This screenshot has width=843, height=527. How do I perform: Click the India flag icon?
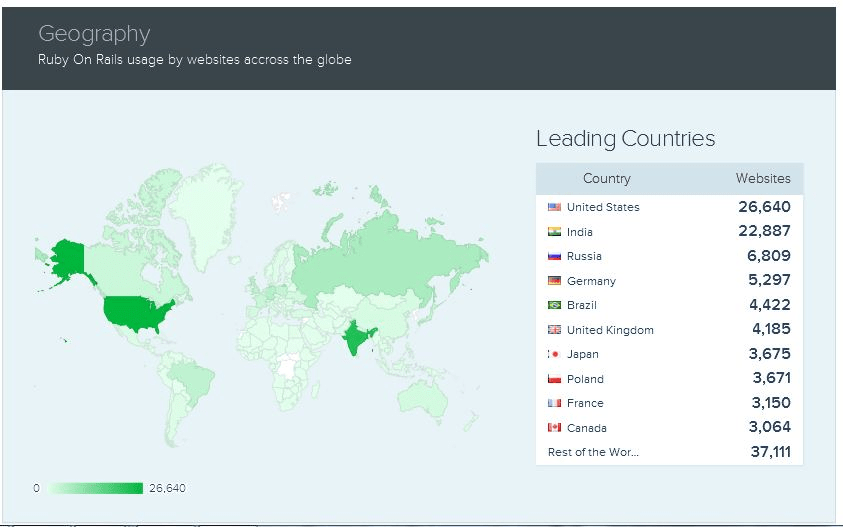point(554,232)
